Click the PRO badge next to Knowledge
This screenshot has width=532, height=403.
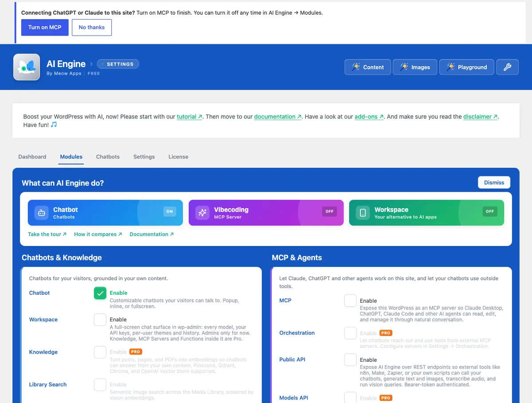[x=135, y=352]
